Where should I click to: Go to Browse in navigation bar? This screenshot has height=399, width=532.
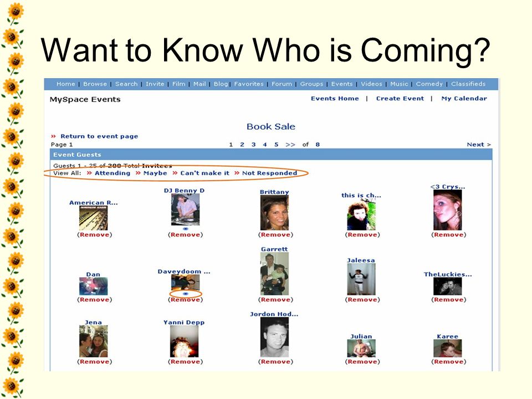pos(95,84)
